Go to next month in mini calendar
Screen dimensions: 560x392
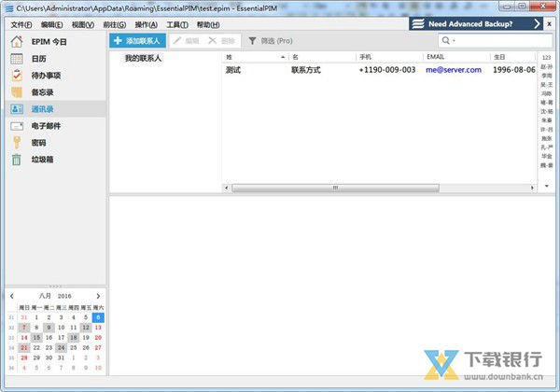pos(98,296)
